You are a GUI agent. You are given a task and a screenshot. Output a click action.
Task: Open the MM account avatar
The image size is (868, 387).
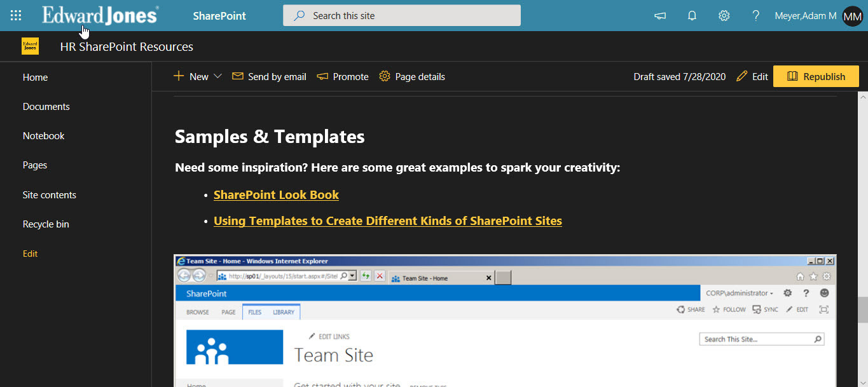pos(852,16)
